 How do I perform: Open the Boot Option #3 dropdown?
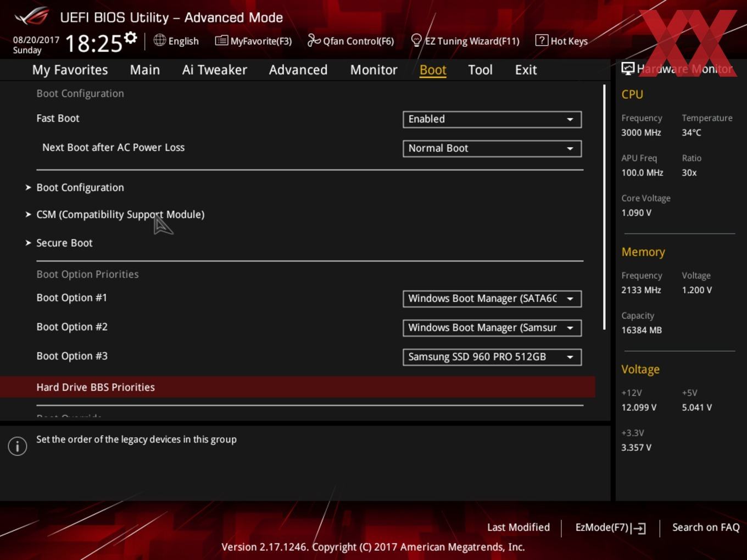coord(492,357)
